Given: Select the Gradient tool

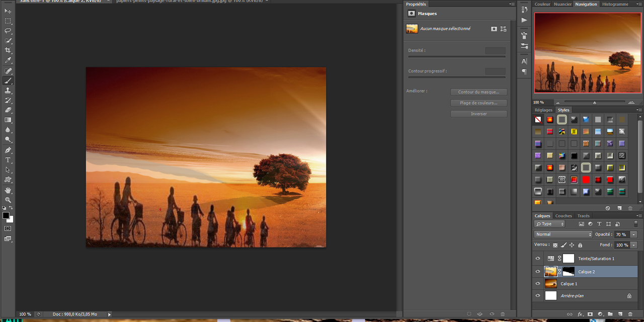Looking at the screenshot, I should [8, 120].
